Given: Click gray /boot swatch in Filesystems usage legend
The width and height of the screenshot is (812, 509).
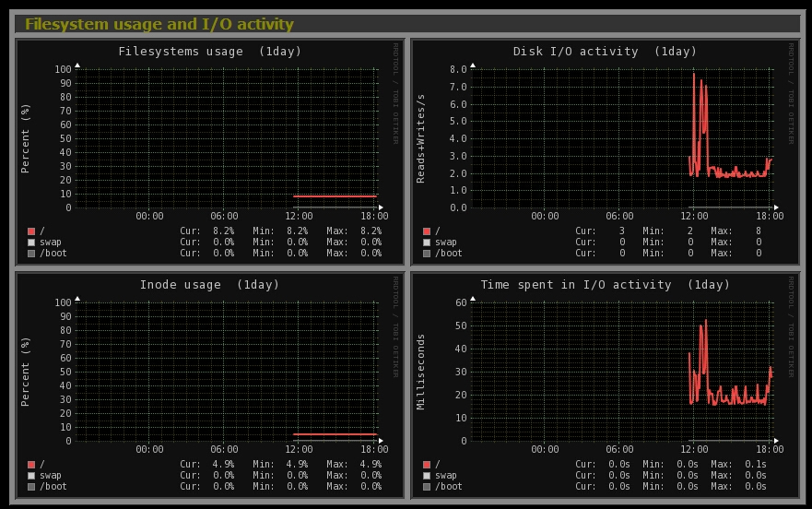Looking at the screenshot, I should pos(31,254).
